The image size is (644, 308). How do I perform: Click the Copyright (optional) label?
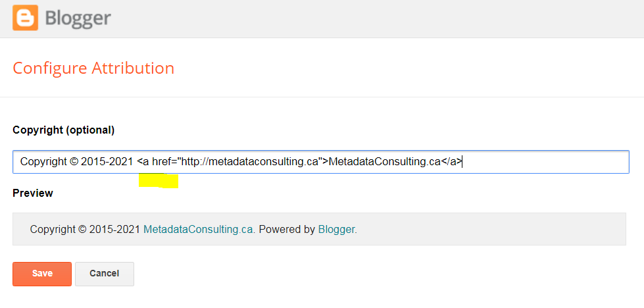pos(64,130)
